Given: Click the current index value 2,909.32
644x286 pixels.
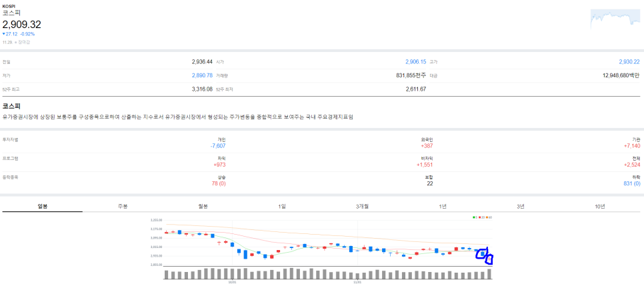Looking at the screenshot, I should 22,24.
